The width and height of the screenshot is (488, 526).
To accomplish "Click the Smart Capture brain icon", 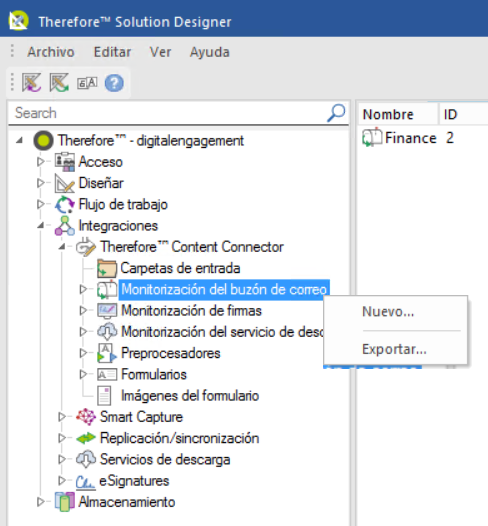I will point(86,417).
